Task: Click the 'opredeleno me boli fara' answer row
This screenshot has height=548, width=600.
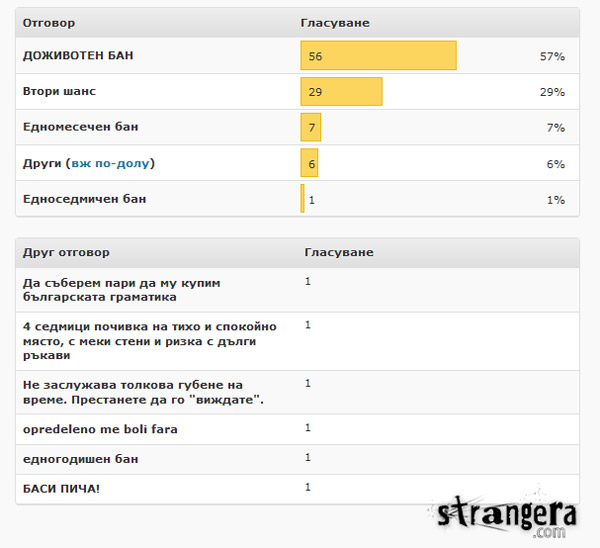Action: click(100, 429)
